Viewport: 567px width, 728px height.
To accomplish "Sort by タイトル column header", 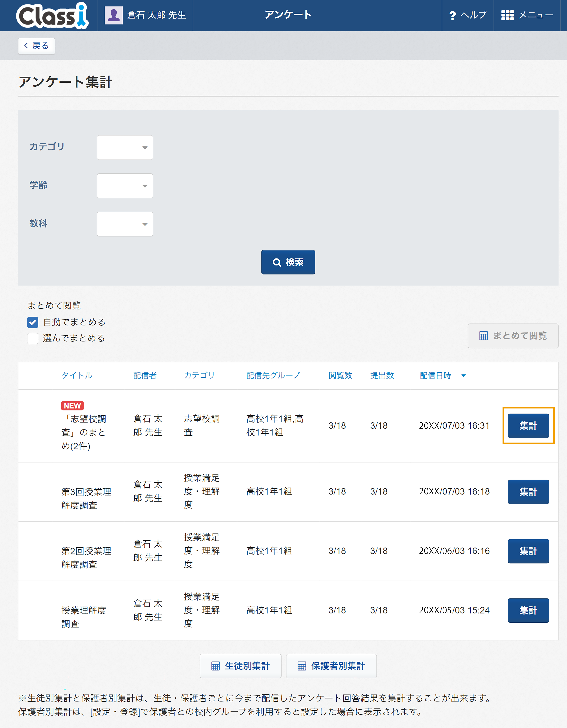I will (x=77, y=375).
